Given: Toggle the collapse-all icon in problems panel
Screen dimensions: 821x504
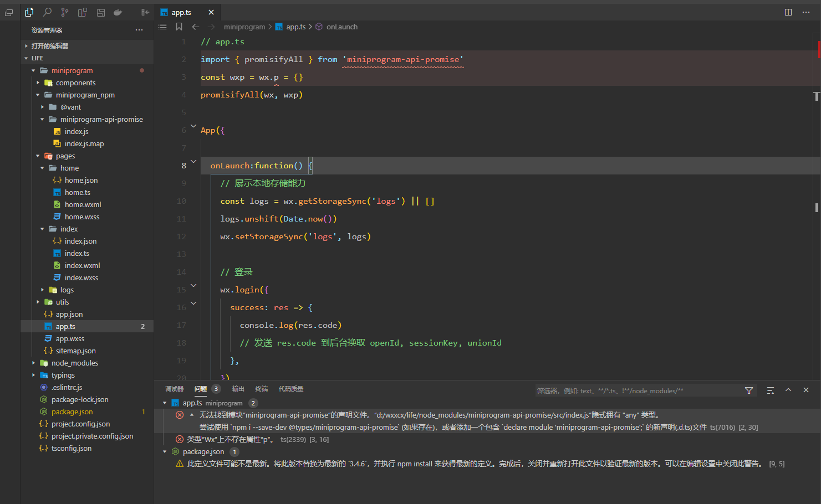Looking at the screenshot, I should click(770, 390).
